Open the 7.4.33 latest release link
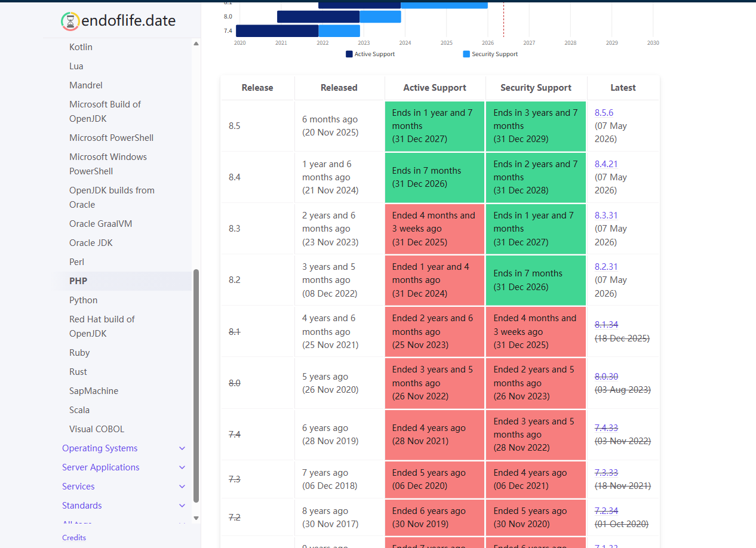Viewport: 756px width, 548px height. click(606, 428)
